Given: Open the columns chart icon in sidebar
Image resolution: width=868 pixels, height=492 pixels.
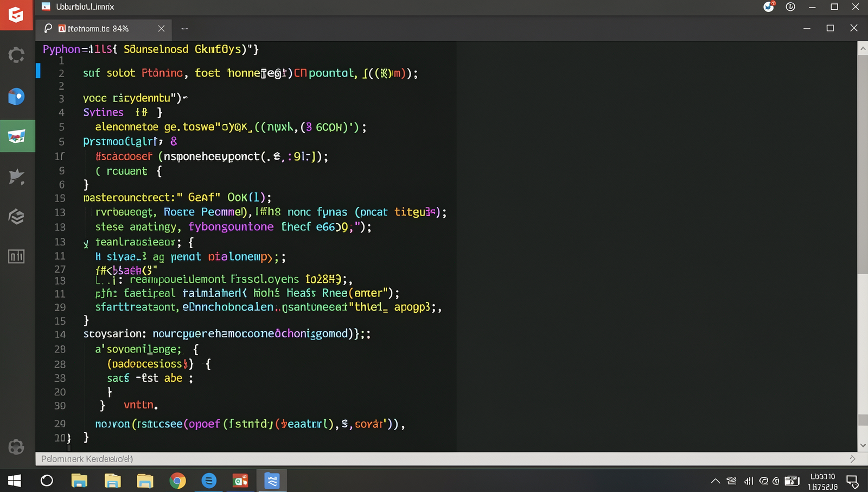Looking at the screenshot, I should tap(16, 256).
